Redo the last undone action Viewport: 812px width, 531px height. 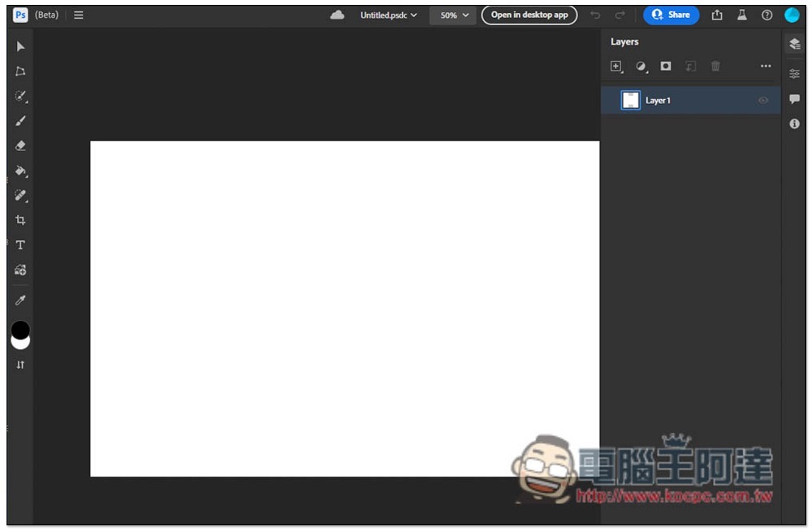tap(620, 15)
